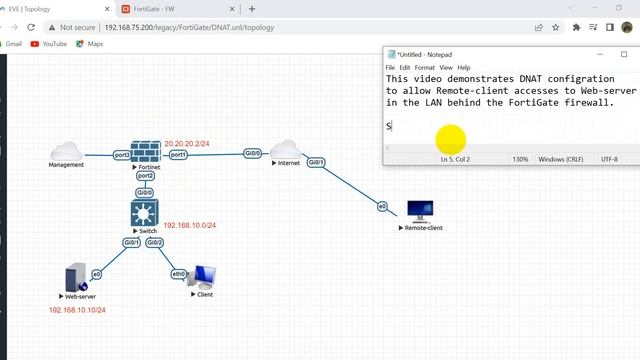
Task: Bookmark this page with the star icon
Action: (556, 27)
